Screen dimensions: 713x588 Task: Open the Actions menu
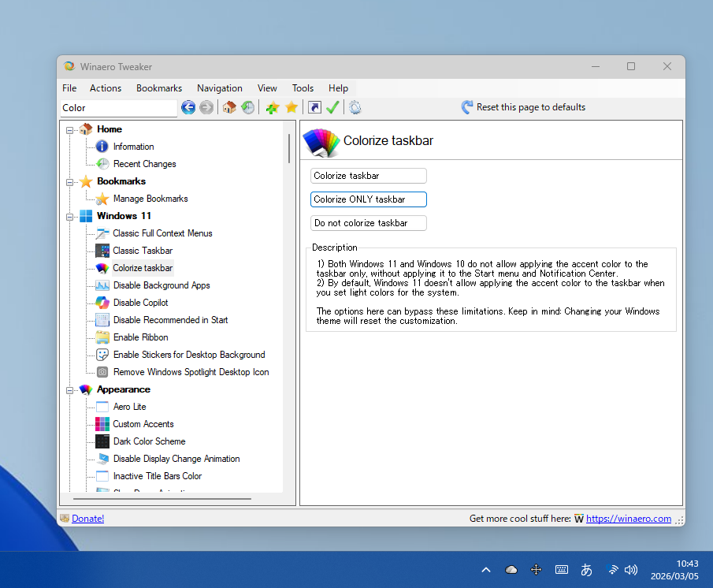click(x=106, y=88)
